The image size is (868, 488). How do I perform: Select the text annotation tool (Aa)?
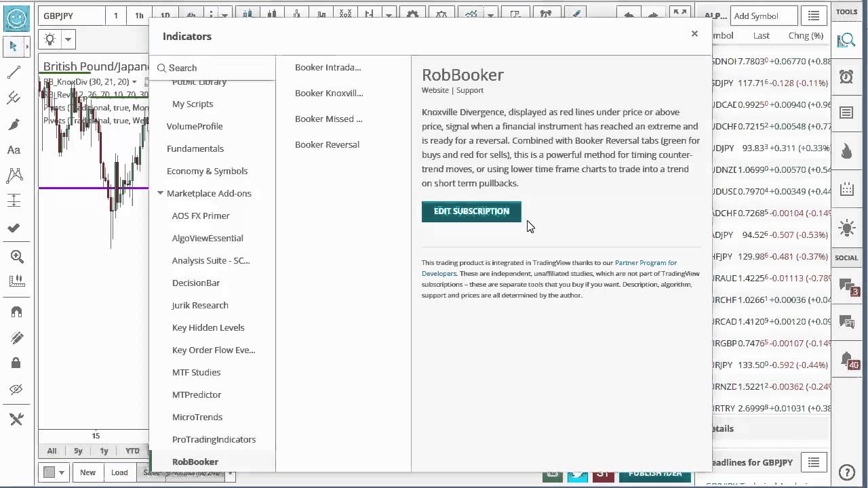click(x=14, y=150)
